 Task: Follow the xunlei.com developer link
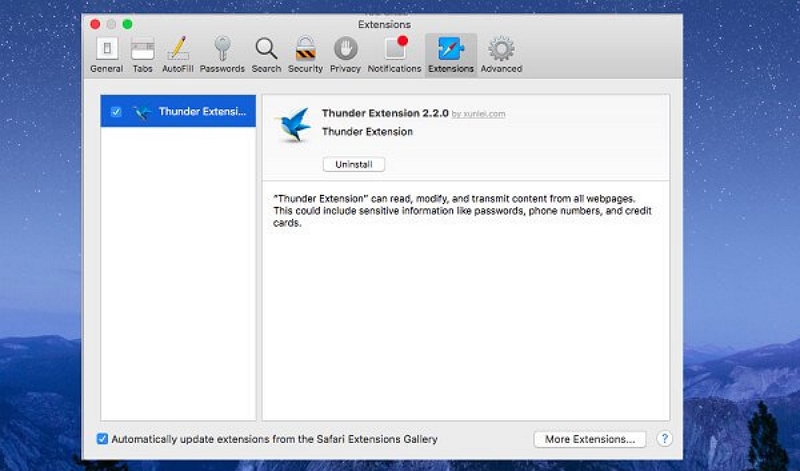(x=478, y=114)
